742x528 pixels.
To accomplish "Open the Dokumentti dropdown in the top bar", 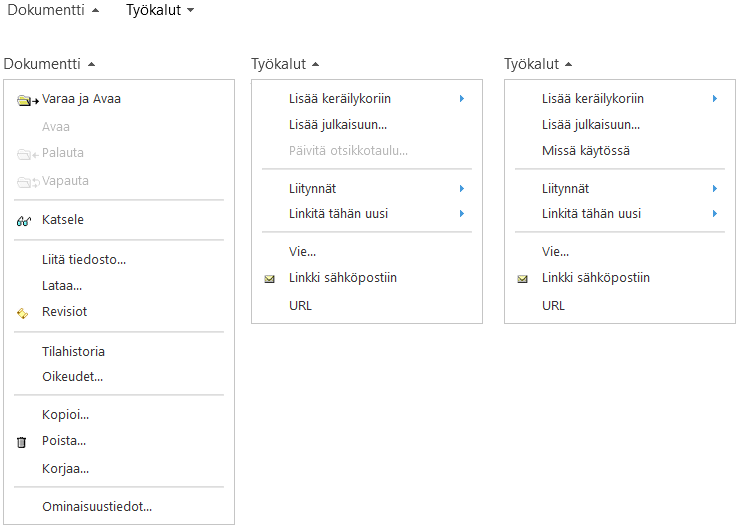I will click(x=53, y=10).
